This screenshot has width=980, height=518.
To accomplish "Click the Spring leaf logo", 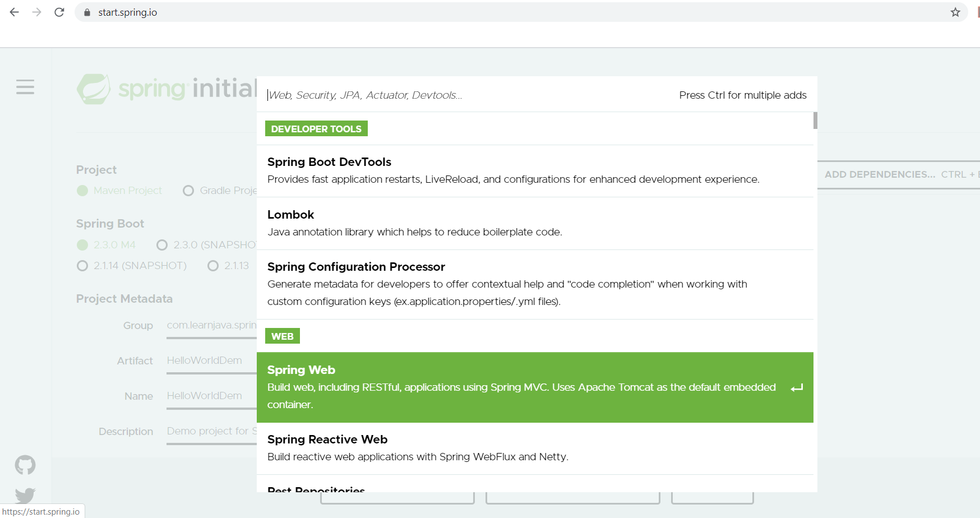I will coord(94,89).
